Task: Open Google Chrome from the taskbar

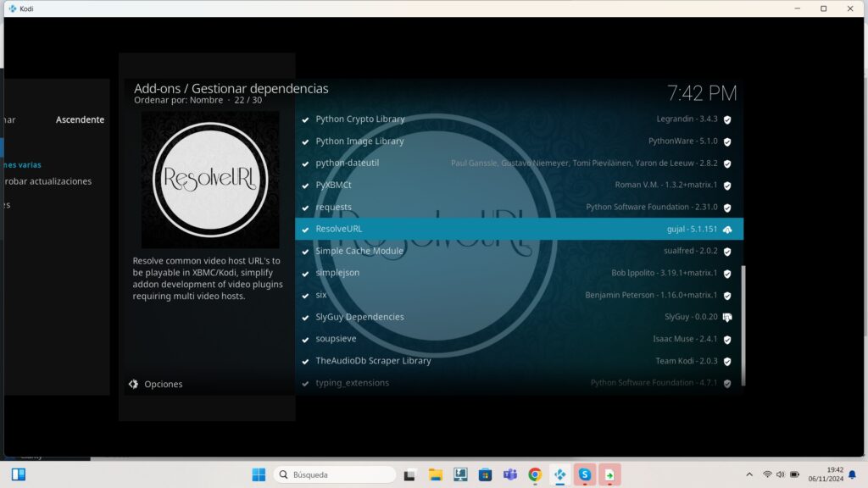Action: coord(535,474)
